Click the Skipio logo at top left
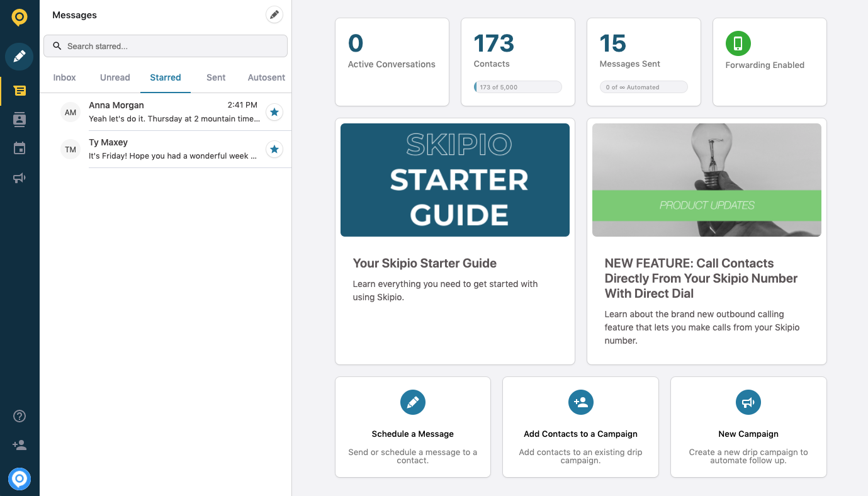Image resolution: width=868 pixels, height=496 pixels. [19, 17]
